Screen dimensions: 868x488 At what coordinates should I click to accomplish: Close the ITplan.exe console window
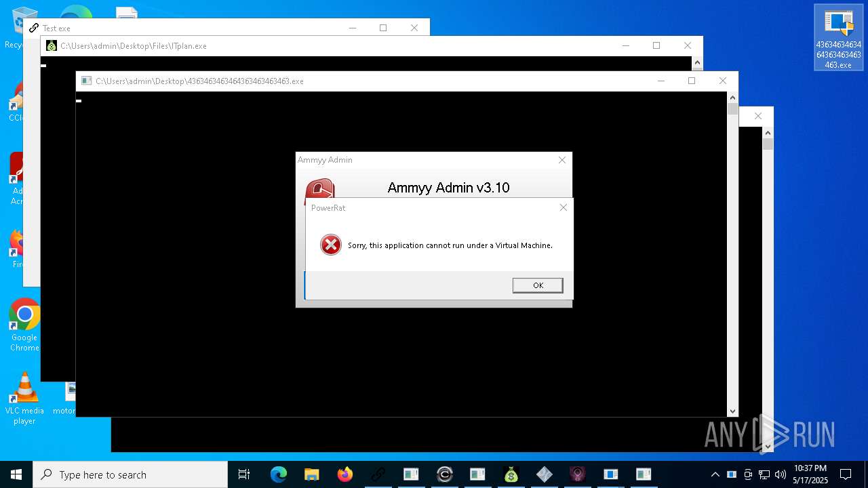[688, 45]
